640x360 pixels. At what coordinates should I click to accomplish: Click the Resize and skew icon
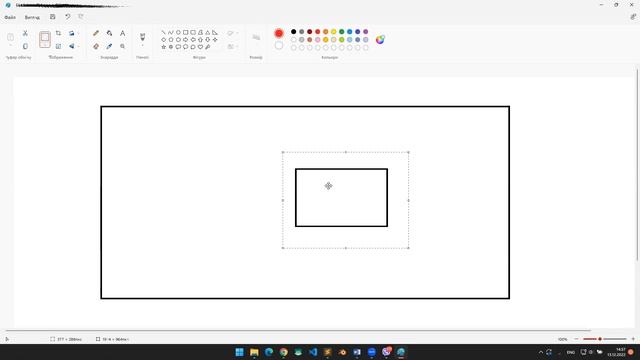tap(58, 47)
